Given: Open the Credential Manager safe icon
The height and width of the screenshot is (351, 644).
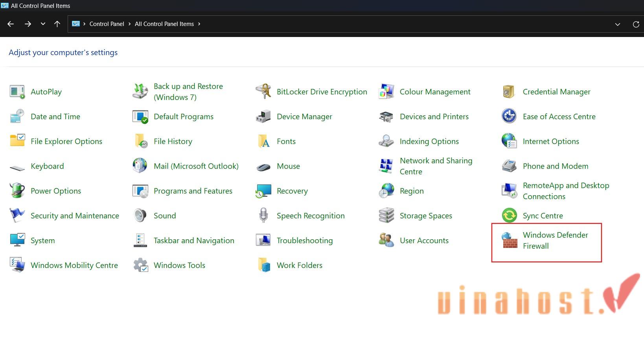Looking at the screenshot, I should [x=509, y=92].
